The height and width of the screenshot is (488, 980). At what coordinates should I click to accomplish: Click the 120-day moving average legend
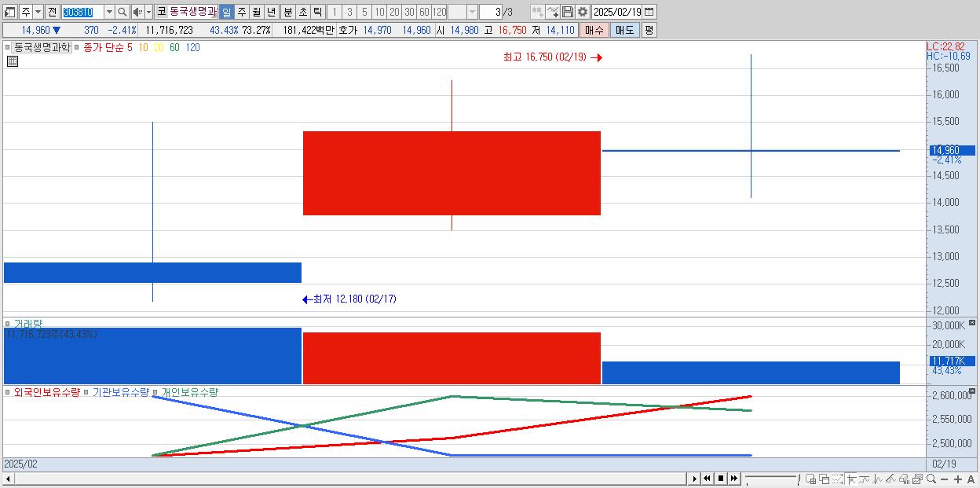click(x=192, y=47)
